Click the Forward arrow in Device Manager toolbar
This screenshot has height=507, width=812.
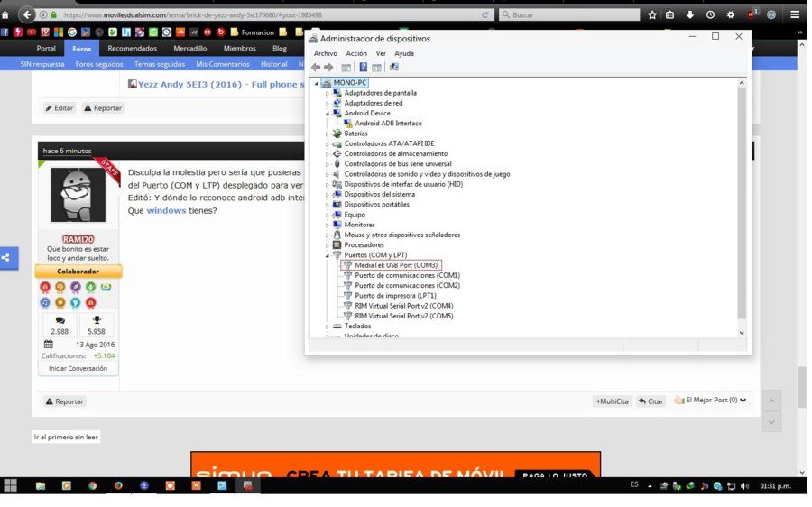click(328, 68)
